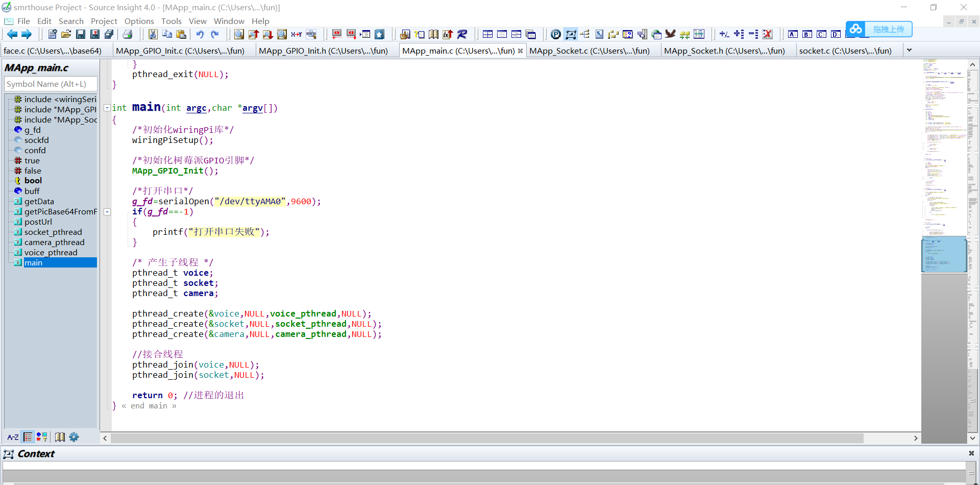This screenshot has width=980, height=485.
Task: Open the File menu
Action: click(x=23, y=21)
